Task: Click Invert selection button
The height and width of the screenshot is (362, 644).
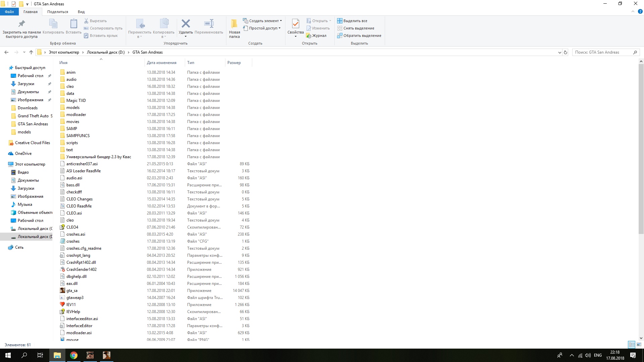Action: 359,36
